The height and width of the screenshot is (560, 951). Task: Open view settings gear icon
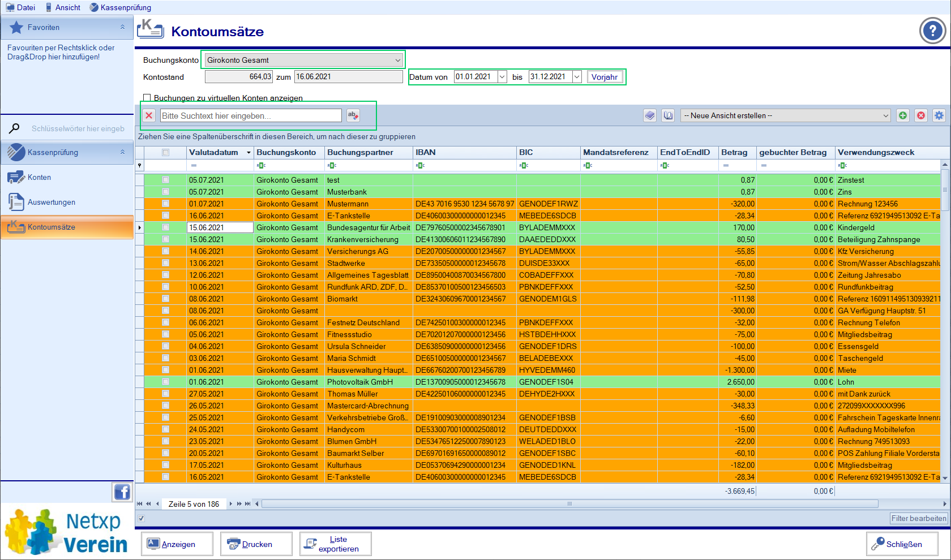pos(939,115)
